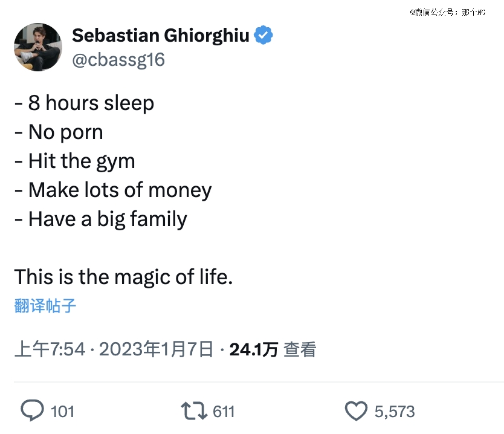Open the 24.1万 查看 view count
This screenshot has width=504, height=434.
click(273, 349)
